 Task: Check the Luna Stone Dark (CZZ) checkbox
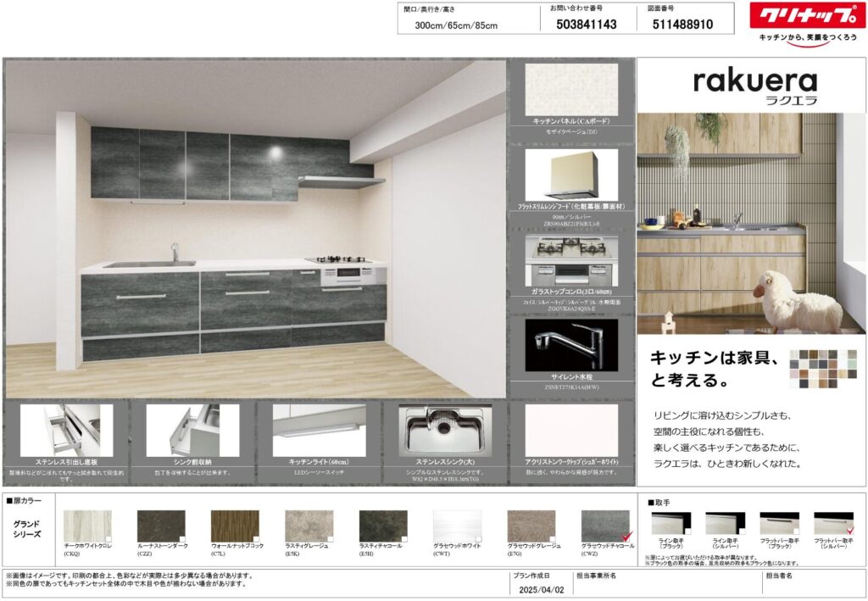click(181, 538)
